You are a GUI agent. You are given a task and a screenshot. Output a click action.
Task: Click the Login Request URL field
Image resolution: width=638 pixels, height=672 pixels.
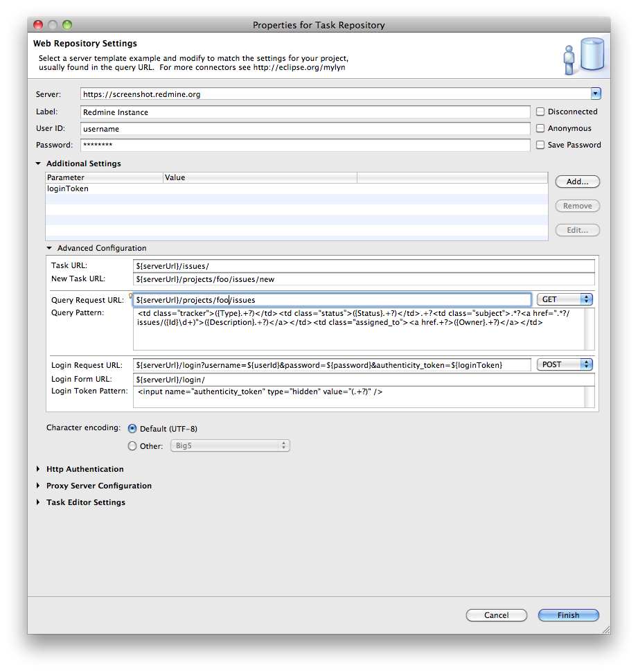[x=332, y=364]
